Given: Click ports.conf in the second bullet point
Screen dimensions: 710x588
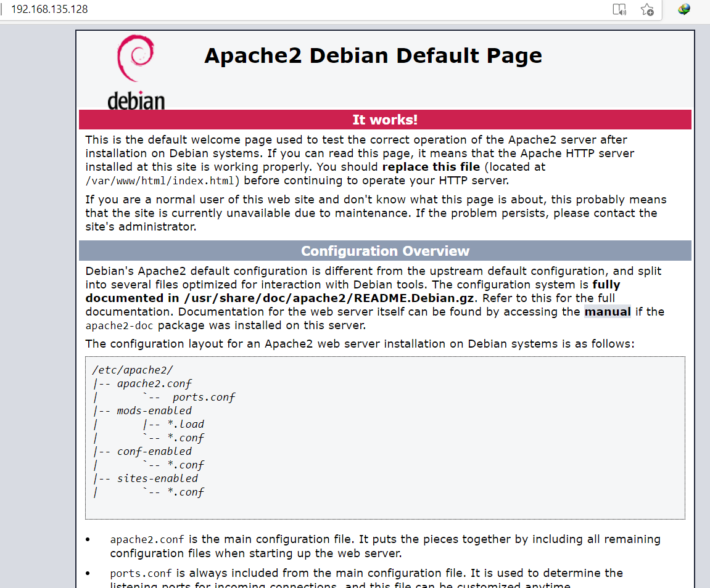Looking at the screenshot, I should click(x=141, y=574).
